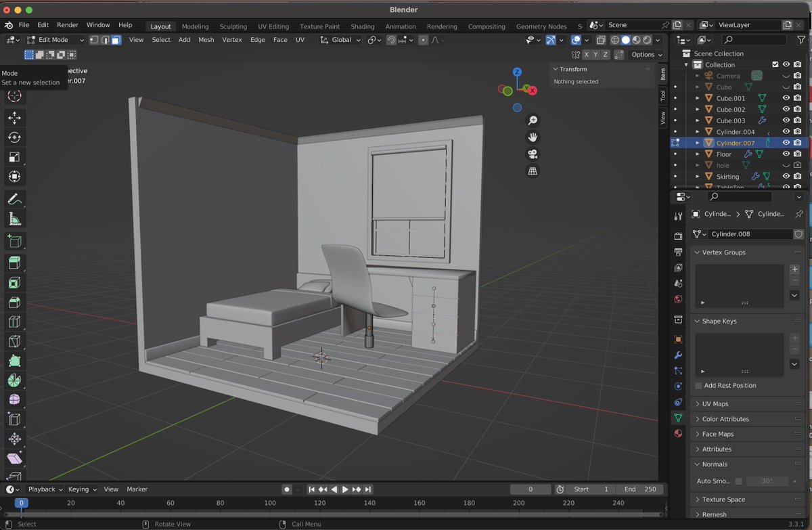Open the Playback dropdown
The width and height of the screenshot is (812, 530).
tap(45, 489)
